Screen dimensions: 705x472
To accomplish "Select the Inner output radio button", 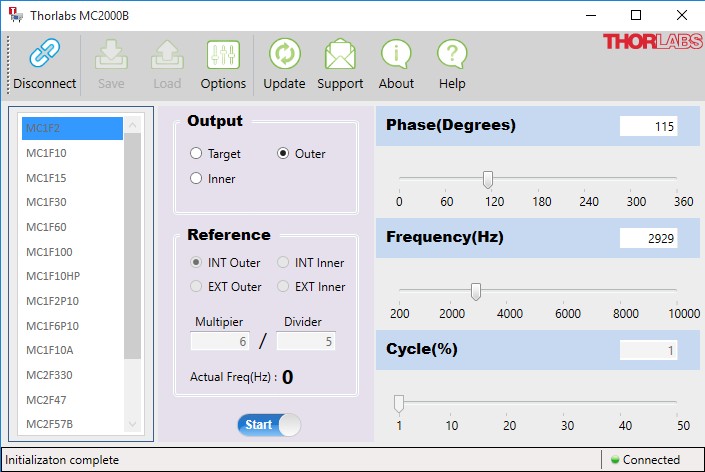I will pyautogui.click(x=196, y=178).
